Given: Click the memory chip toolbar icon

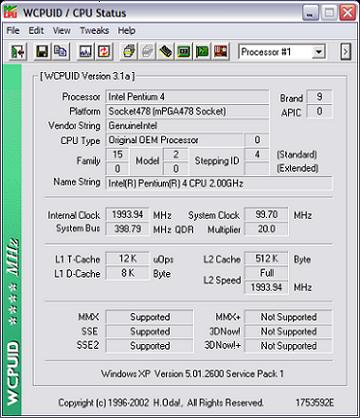Looking at the screenshot, I should (x=166, y=52).
